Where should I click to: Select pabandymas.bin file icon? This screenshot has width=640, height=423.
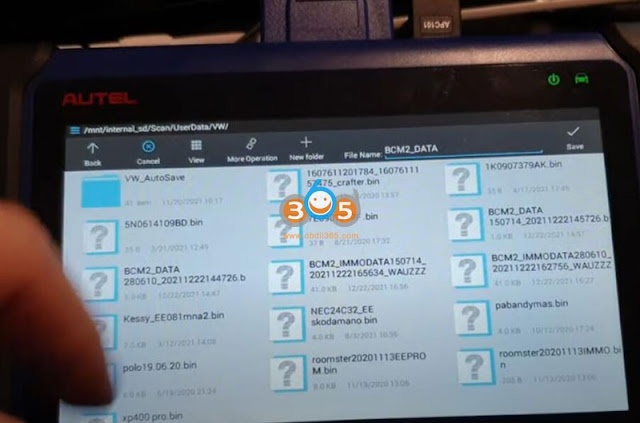tap(473, 318)
